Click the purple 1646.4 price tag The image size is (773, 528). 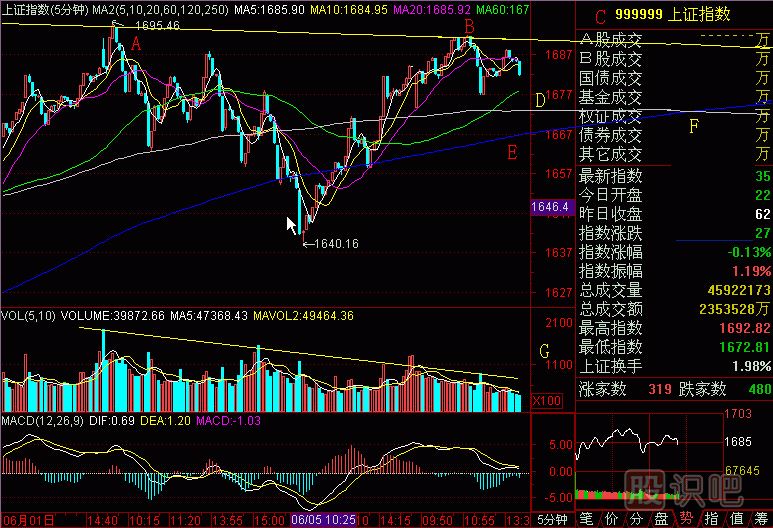tap(551, 207)
